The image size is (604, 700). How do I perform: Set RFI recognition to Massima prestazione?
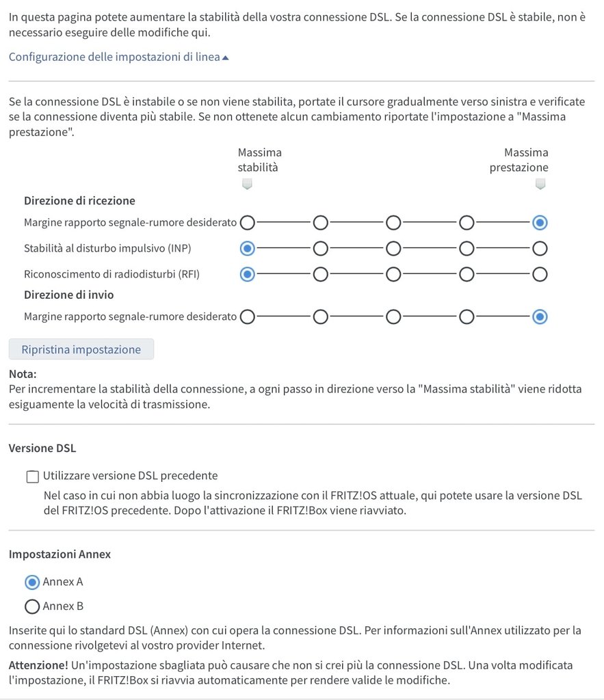pyautogui.click(x=540, y=274)
